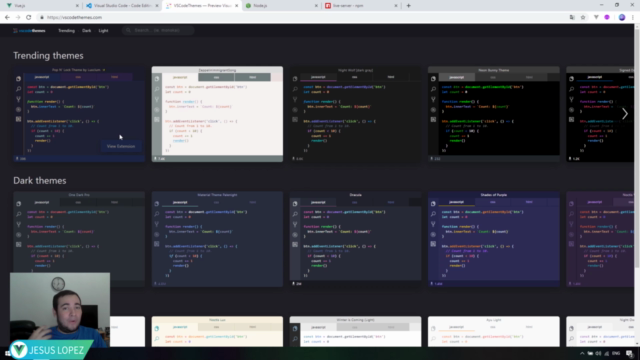Open the light beige trending theme preview

[217, 114]
